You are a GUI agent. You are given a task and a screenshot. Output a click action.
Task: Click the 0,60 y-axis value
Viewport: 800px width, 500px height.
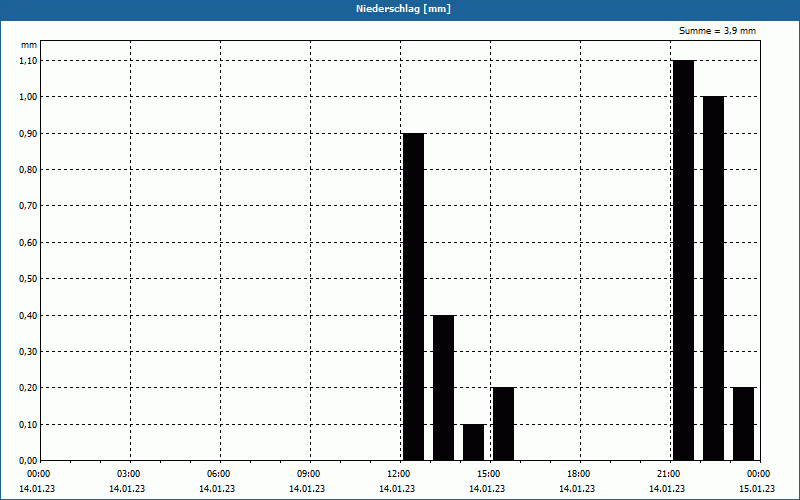(29, 243)
